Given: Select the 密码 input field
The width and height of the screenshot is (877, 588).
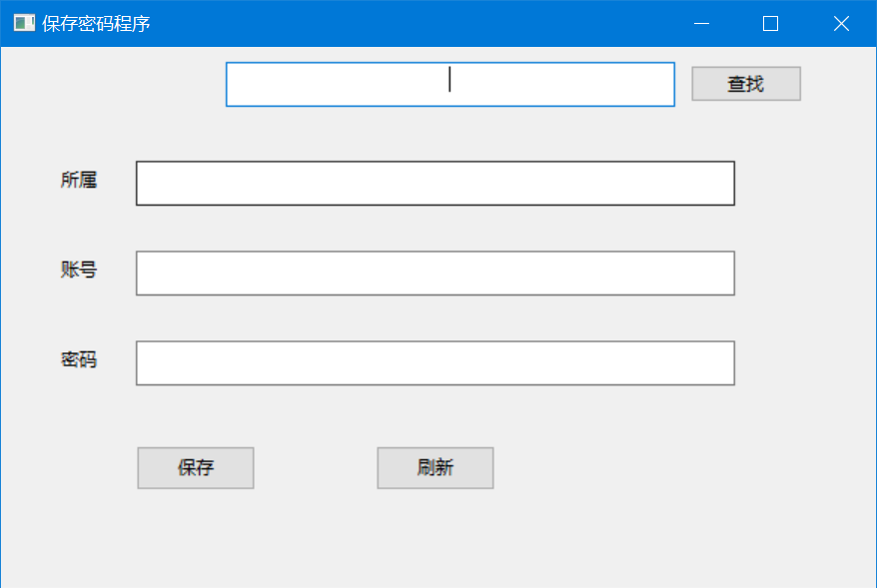Looking at the screenshot, I should coord(436,363).
